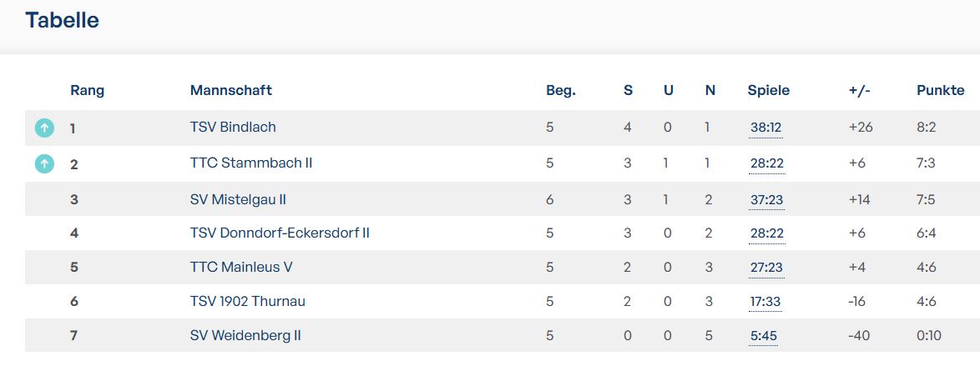The width and height of the screenshot is (980, 366).
Task: Click the Punkte column header
Action: point(940,91)
